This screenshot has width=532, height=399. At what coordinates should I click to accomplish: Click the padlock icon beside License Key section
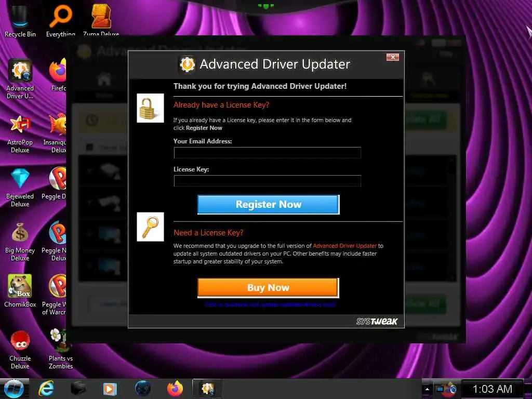click(150, 108)
